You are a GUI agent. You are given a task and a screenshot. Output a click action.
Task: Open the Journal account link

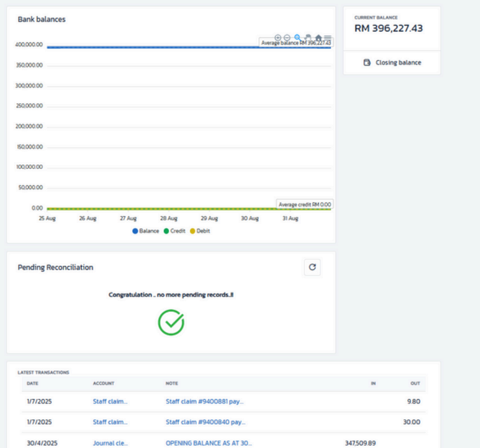click(x=110, y=443)
